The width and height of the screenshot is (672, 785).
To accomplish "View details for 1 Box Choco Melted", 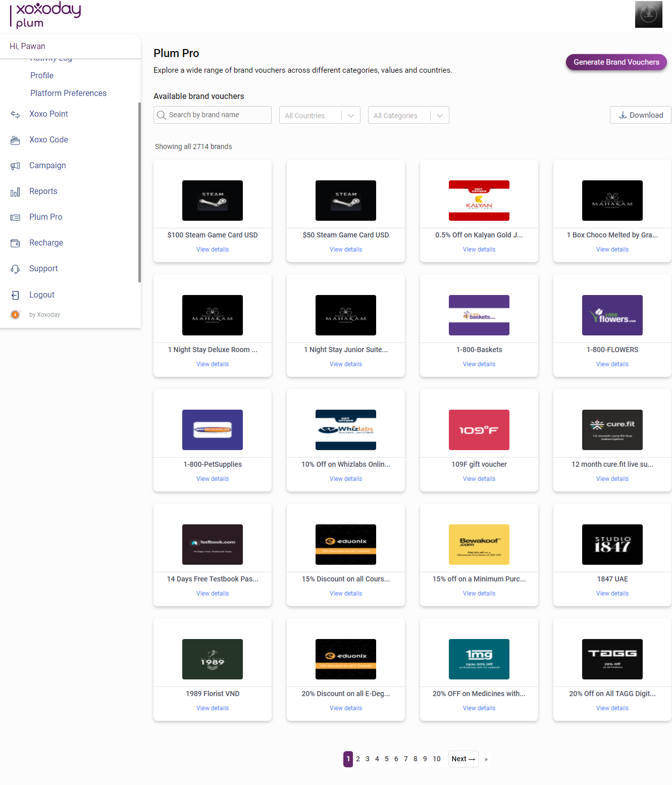I will (612, 250).
